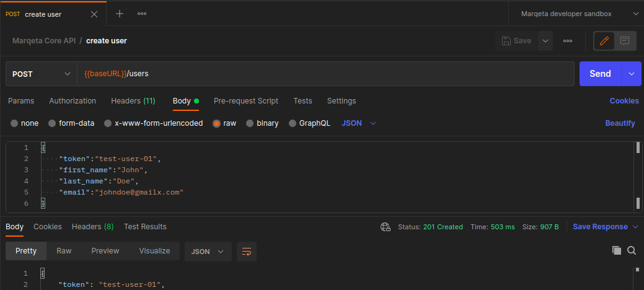The image size is (644, 290).
Task: Click the Beautify link
Action: pyautogui.click(x=620, y=123)
